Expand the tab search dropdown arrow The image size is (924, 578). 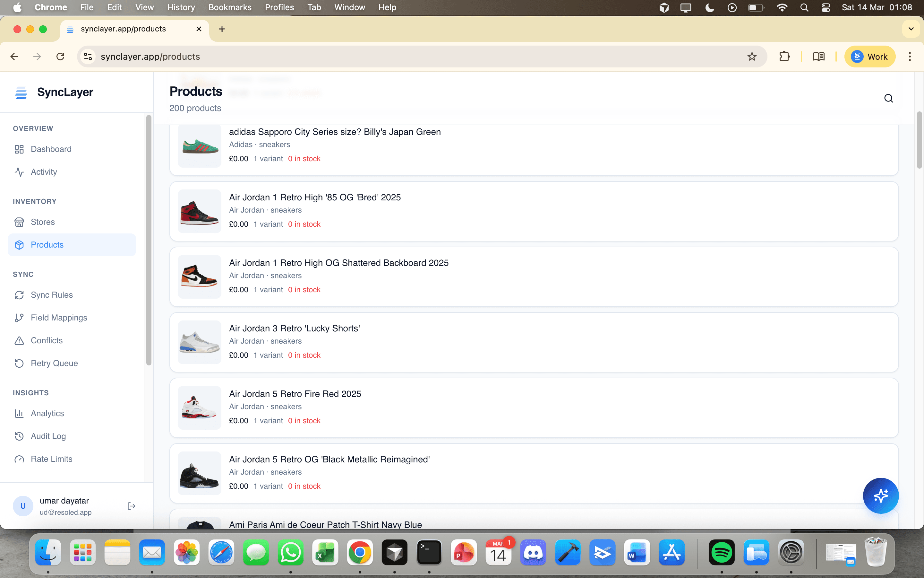click(911, 29)
